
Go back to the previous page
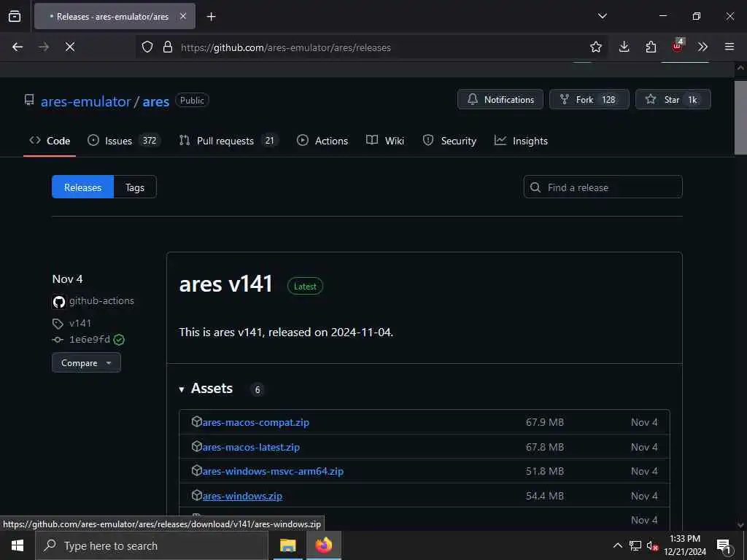[x=18, y=47]
